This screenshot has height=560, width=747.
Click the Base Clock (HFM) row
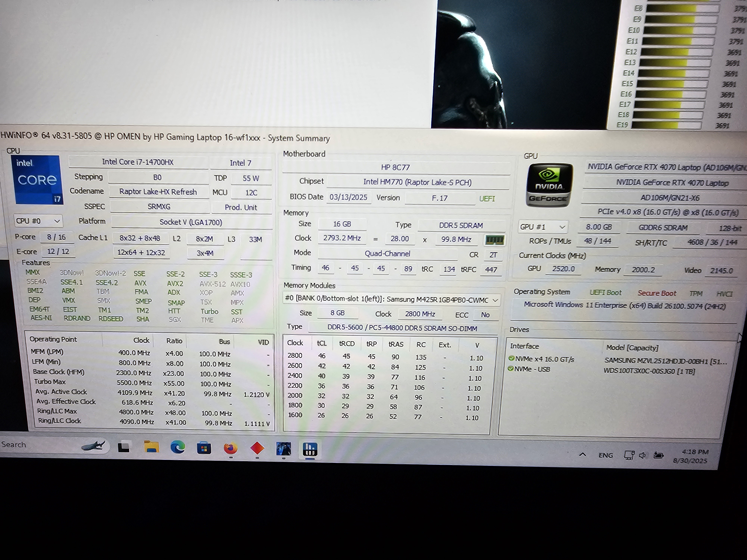click(x=151, y=373)
